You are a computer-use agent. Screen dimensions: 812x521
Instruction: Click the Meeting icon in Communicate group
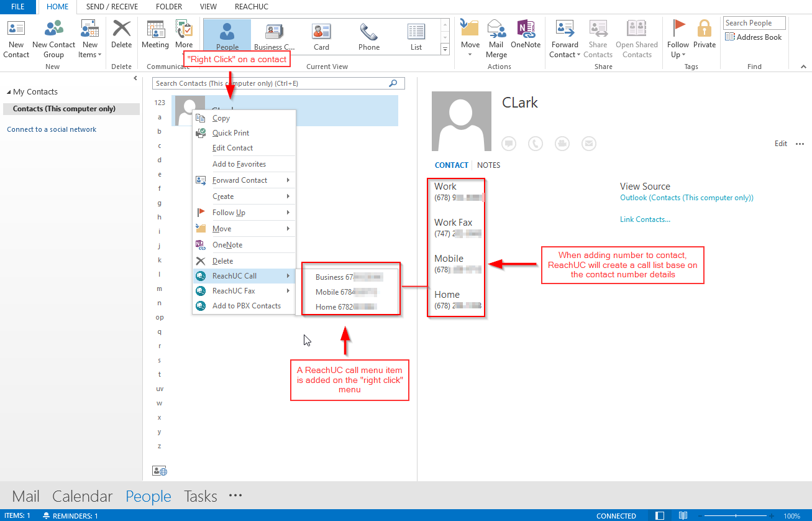[155, 34]
